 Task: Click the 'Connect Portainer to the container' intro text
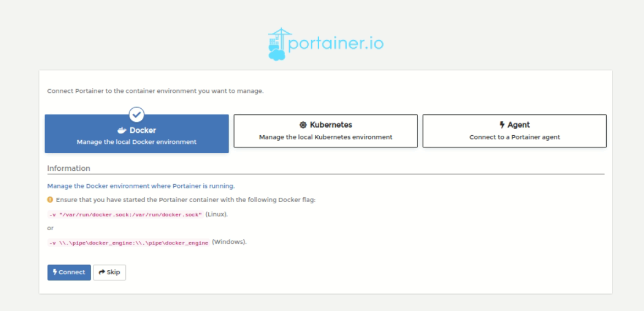(156, 91)
